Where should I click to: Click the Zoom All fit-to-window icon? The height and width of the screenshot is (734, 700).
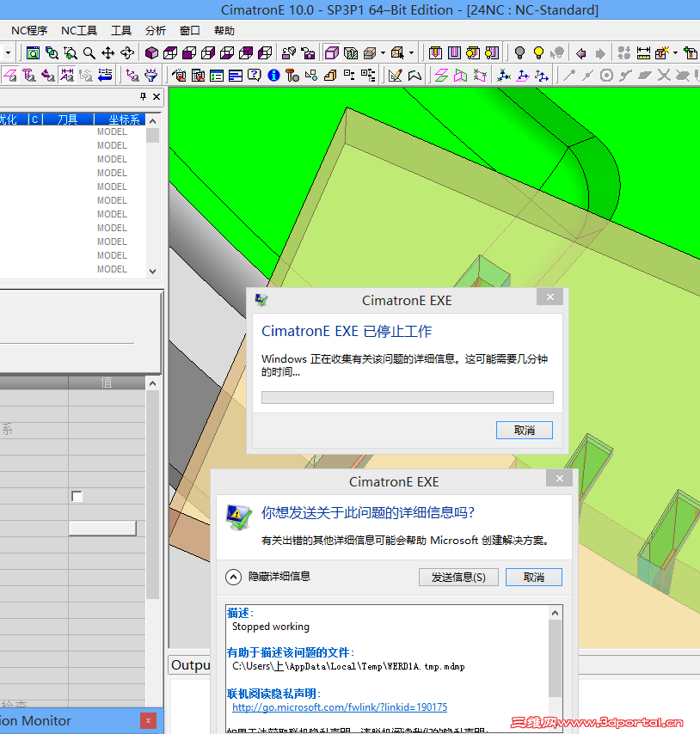click(x=33, y=53)
